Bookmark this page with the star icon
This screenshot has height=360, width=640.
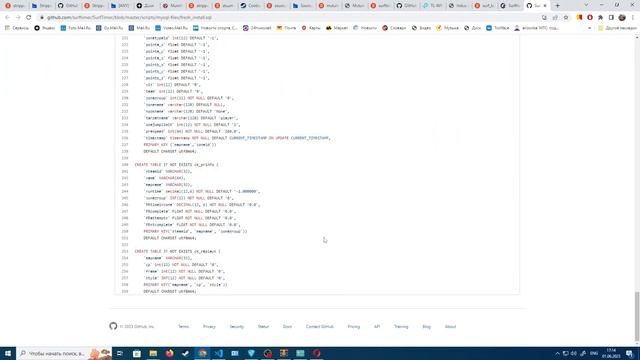[566, 18]
